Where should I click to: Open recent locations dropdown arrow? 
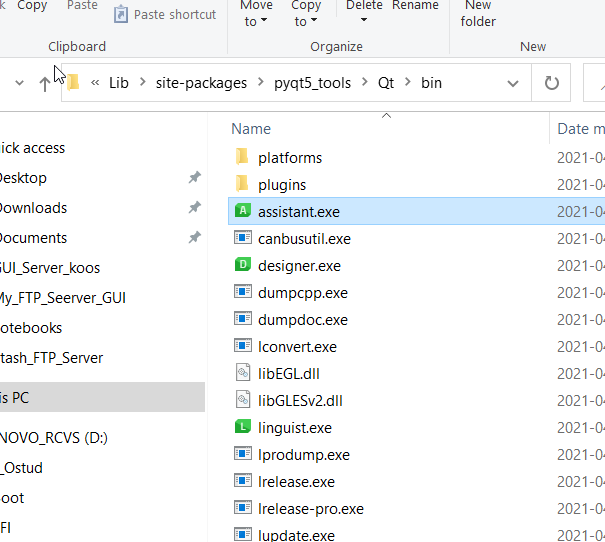pos(19,83)
